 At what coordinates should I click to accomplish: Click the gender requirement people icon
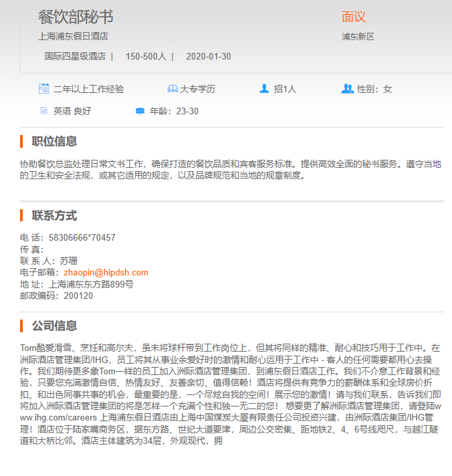tap(347, 89)
